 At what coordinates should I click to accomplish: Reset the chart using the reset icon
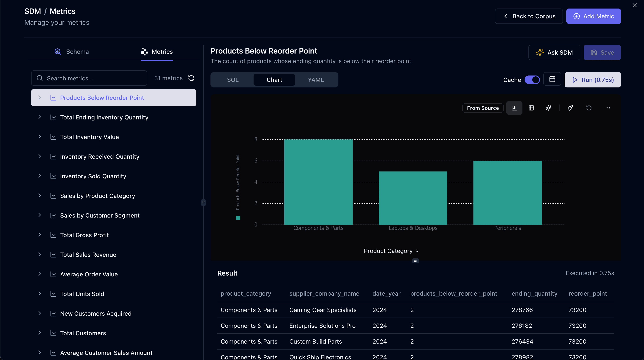589,108
